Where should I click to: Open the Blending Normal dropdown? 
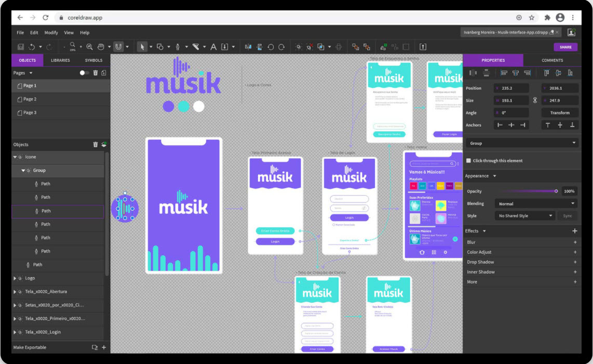click(x=536, y=204)
